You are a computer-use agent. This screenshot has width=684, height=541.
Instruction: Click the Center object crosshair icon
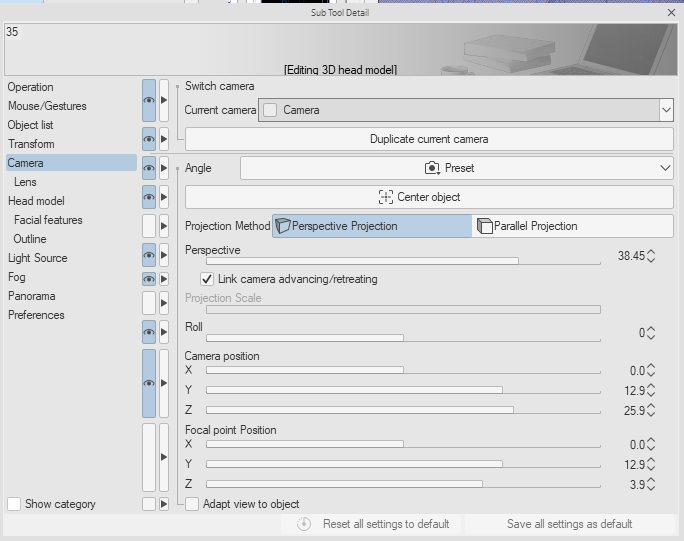[386, 197]
